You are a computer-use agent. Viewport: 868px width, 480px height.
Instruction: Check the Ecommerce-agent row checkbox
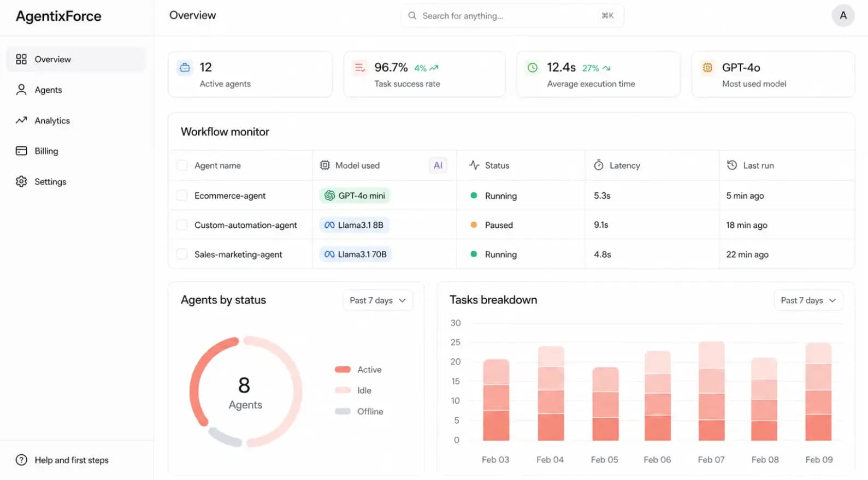pyautogui.click(x=182, y=195)
